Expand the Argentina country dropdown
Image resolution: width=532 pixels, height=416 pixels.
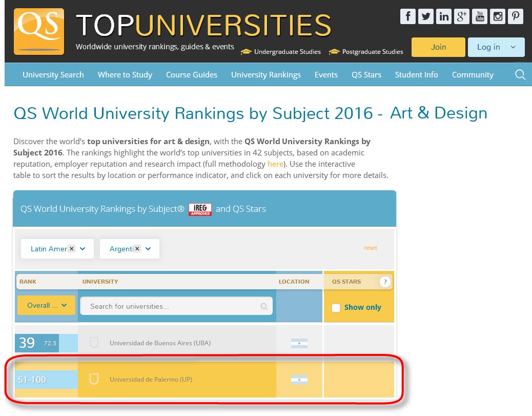click(148, 249)
